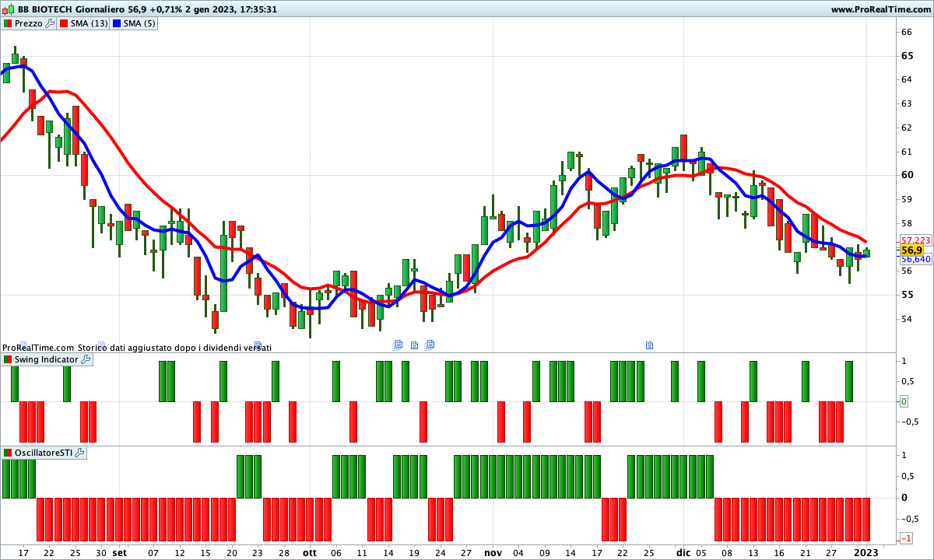The height and width of the screenshot is (560, 934).
Task: Open the right-hand document icon in the October trio
Action: coord(430,345)
